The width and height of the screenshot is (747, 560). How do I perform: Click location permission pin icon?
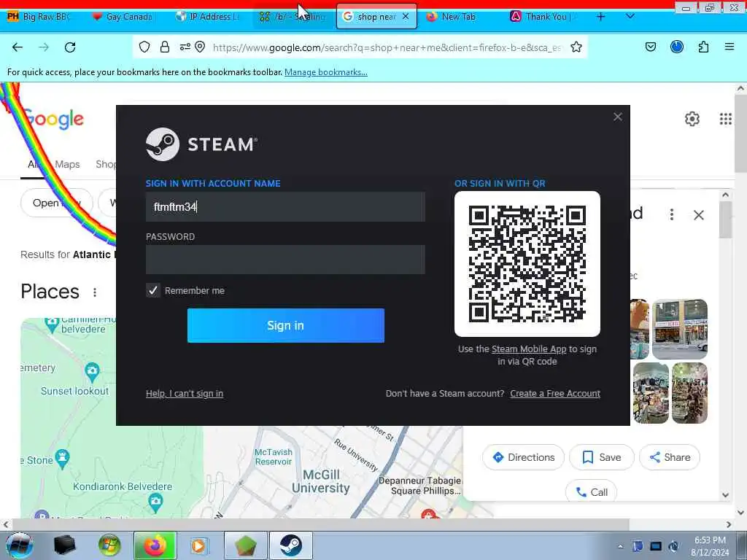pos(200,47)
